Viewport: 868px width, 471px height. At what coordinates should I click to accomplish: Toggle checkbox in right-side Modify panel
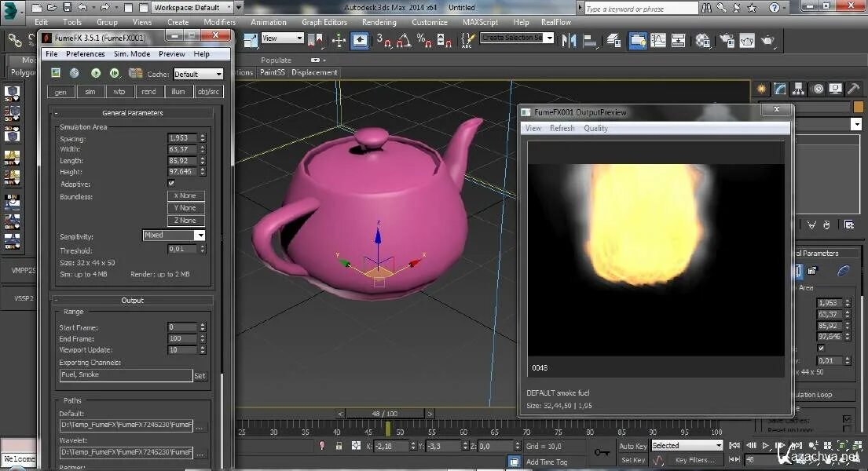pos(821,348)
